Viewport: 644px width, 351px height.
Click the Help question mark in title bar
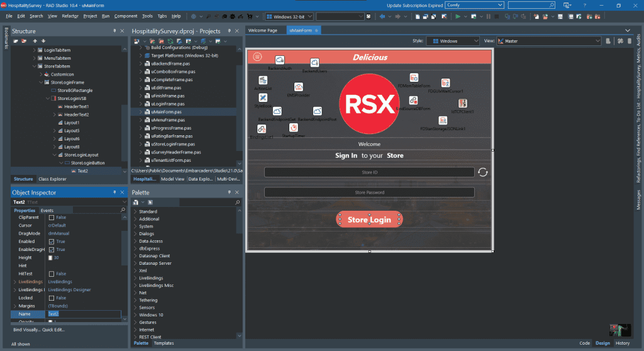point(585,5)
